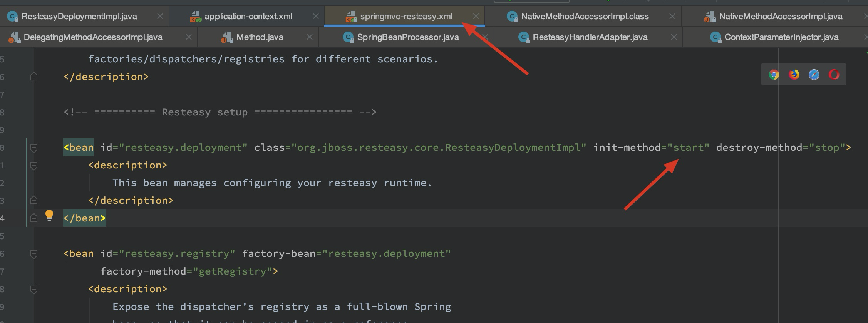Click the destroy-method "stop" value
The width and height of the screenshot is (868, 323).
(x=827, y=148)
